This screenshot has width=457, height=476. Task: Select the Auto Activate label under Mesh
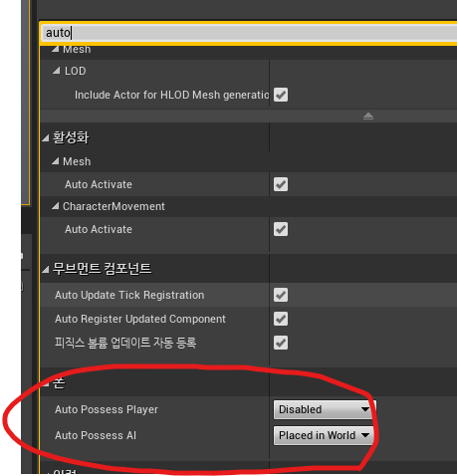[99, 184]
